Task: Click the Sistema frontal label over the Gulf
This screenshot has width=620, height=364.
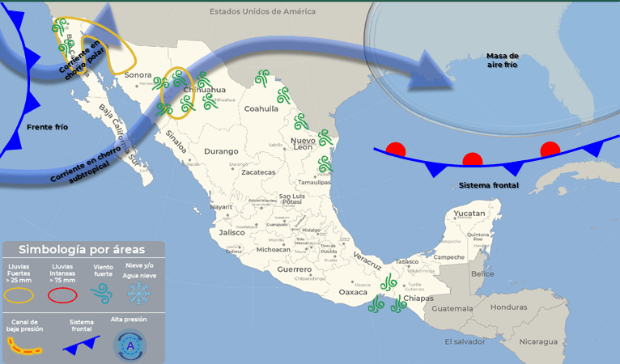Action: point(488,185)
